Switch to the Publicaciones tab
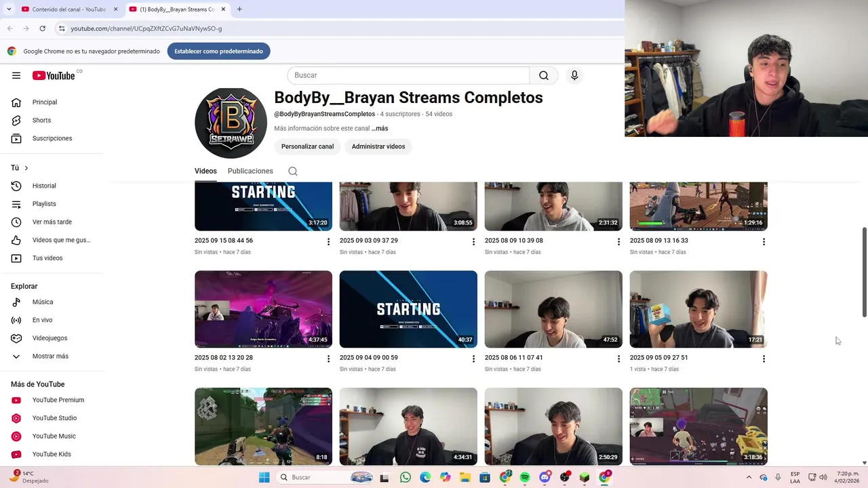This screenshot has width=868, height=488. pyautogui.click(x=250, y=171)
